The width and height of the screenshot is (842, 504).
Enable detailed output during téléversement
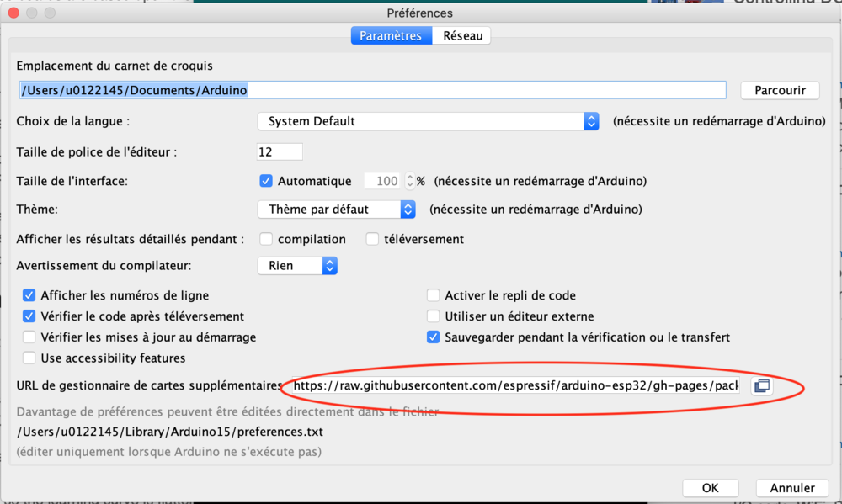(x=372, y=239)
